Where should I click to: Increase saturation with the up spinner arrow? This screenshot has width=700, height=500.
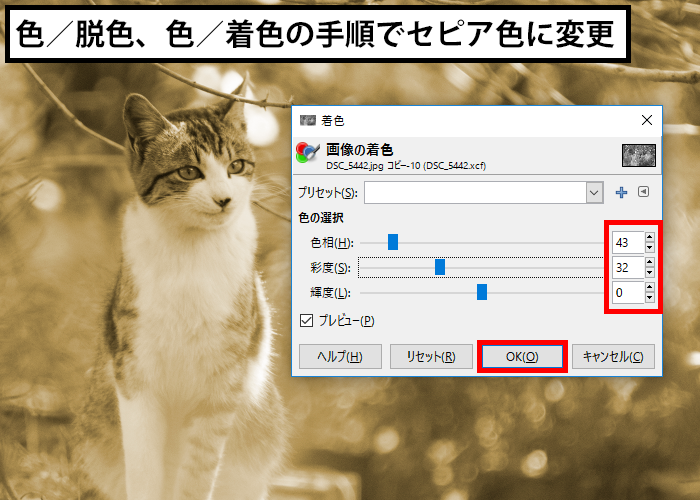pos(650,262)
